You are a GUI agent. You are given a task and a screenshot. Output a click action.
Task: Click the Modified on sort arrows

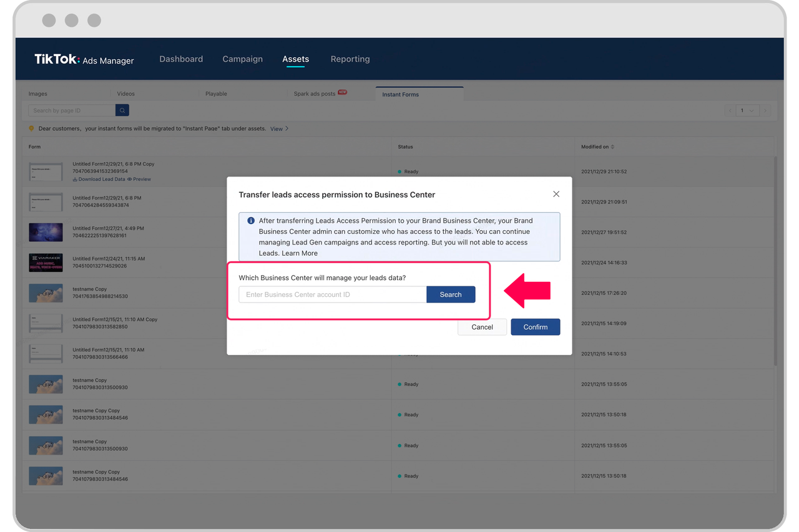pos(612,147)
